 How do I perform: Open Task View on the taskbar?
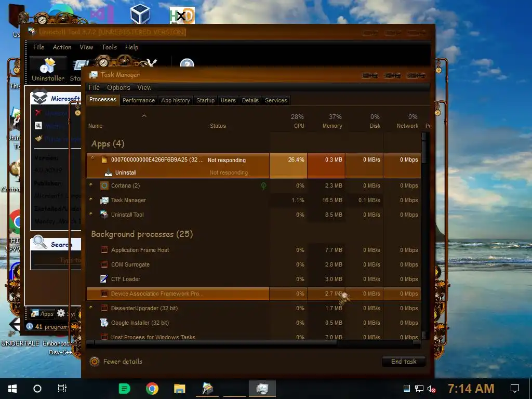click(x=62, y=389)
